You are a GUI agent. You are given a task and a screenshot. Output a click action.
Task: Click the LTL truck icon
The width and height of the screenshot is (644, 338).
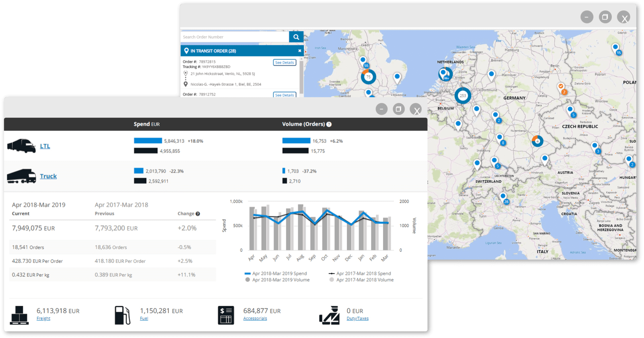pos(21,146)
